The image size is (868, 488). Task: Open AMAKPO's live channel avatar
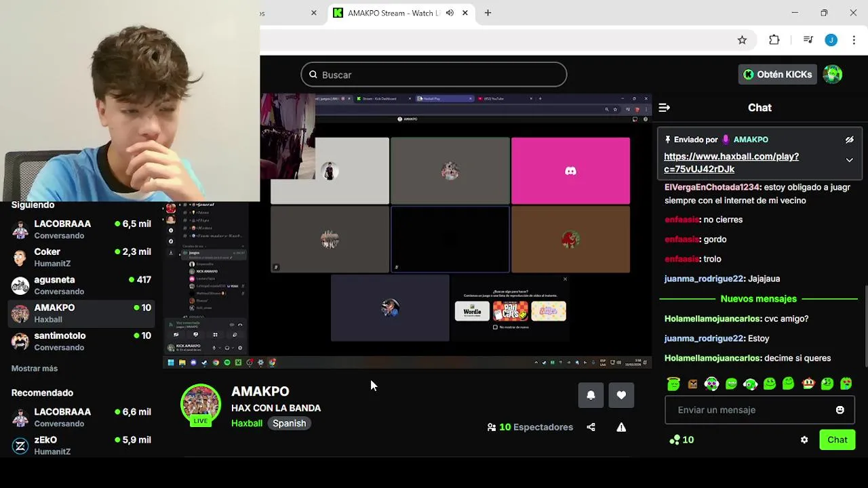[201, 404]
